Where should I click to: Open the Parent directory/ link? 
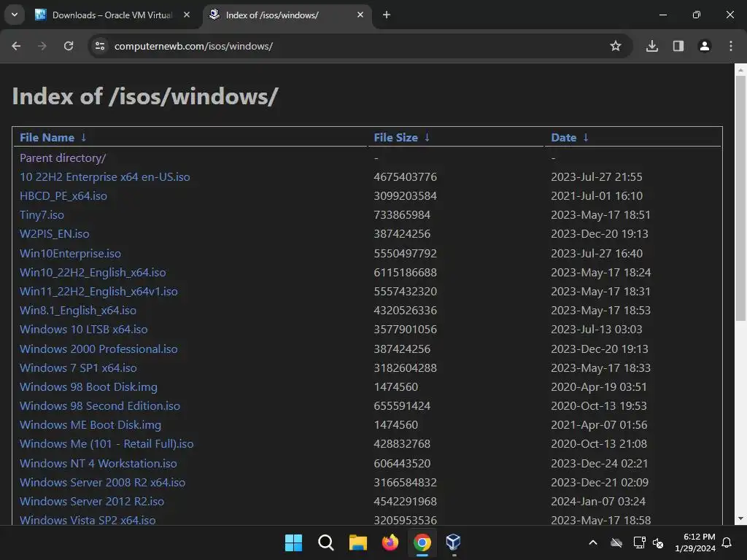pyautogui.click(x=63, y=158)
